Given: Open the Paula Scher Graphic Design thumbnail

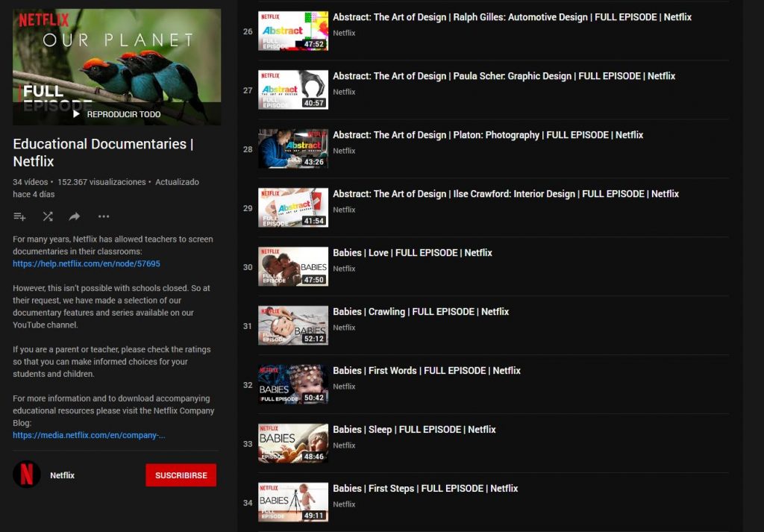Looking at the screenshot, I should [292, 90].
